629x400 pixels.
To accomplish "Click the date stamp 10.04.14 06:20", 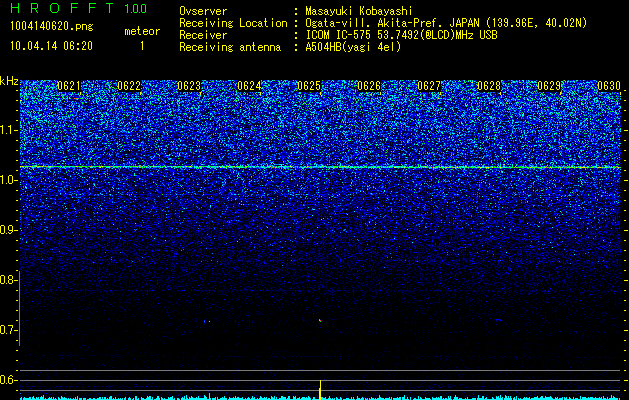I will [x=51, y=46].
